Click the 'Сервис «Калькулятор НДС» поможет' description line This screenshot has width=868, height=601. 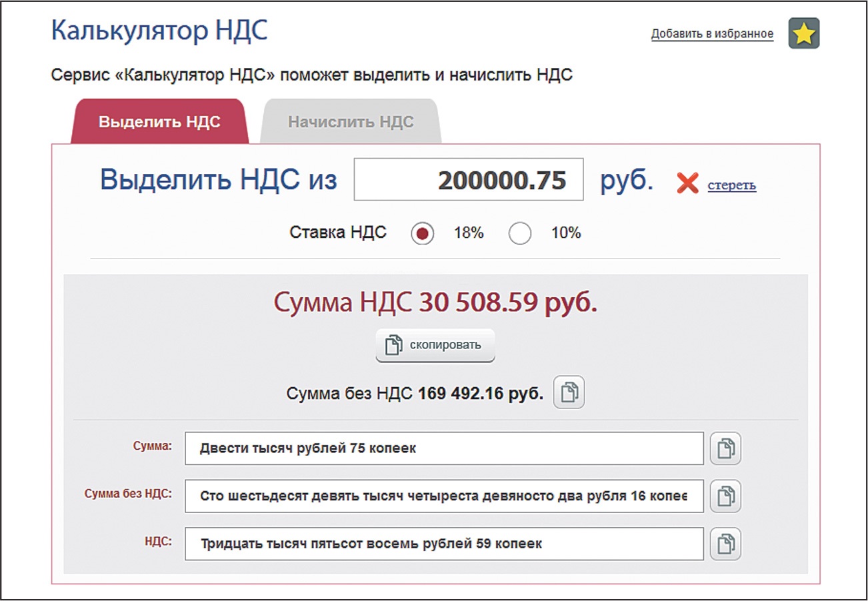point(312,75)
